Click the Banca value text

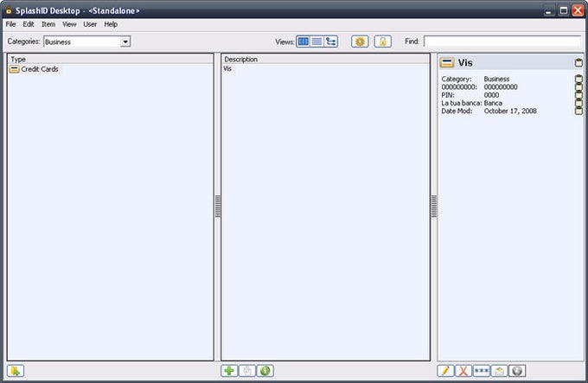(493, 103)
